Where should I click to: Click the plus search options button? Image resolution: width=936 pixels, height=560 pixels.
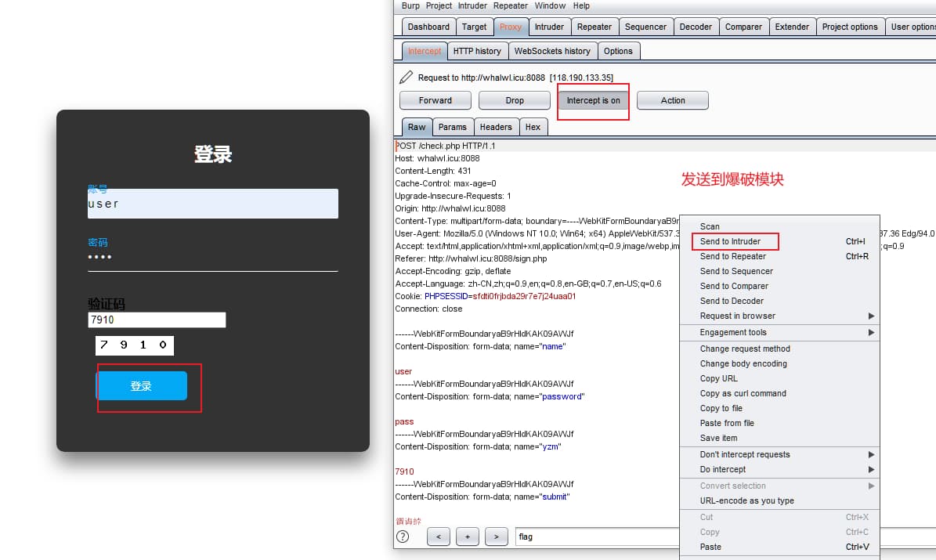click(468, 537)
